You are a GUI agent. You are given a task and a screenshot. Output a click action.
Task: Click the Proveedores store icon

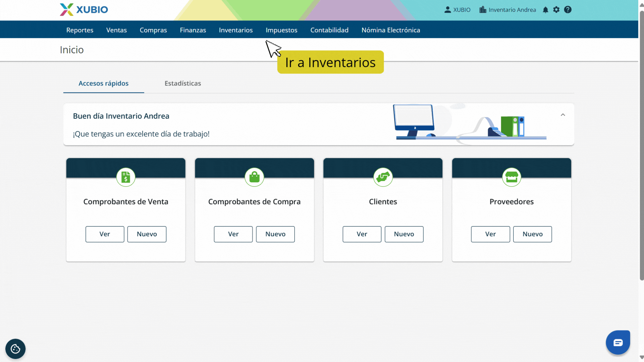[x=512, y=177]
